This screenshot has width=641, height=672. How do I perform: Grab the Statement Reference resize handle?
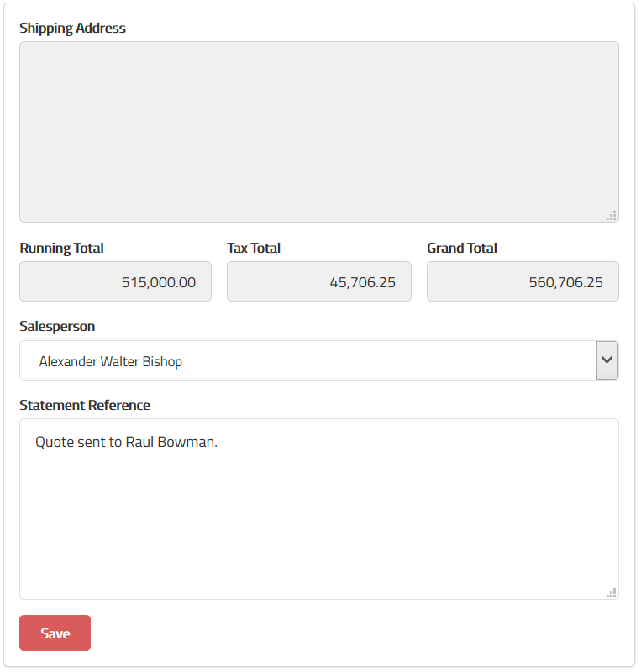(x=612, y=592)
